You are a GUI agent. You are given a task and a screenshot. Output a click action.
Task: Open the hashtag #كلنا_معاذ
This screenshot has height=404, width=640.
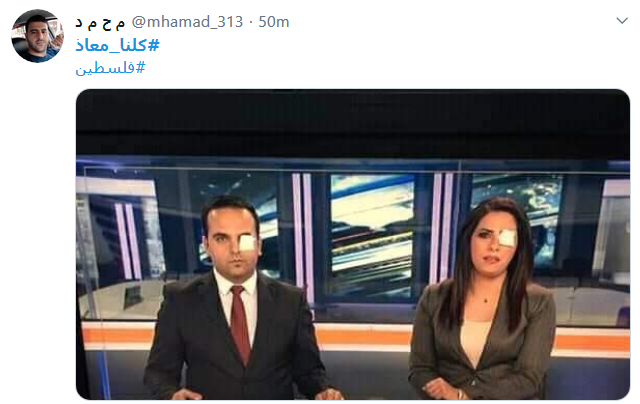(118, 45)
